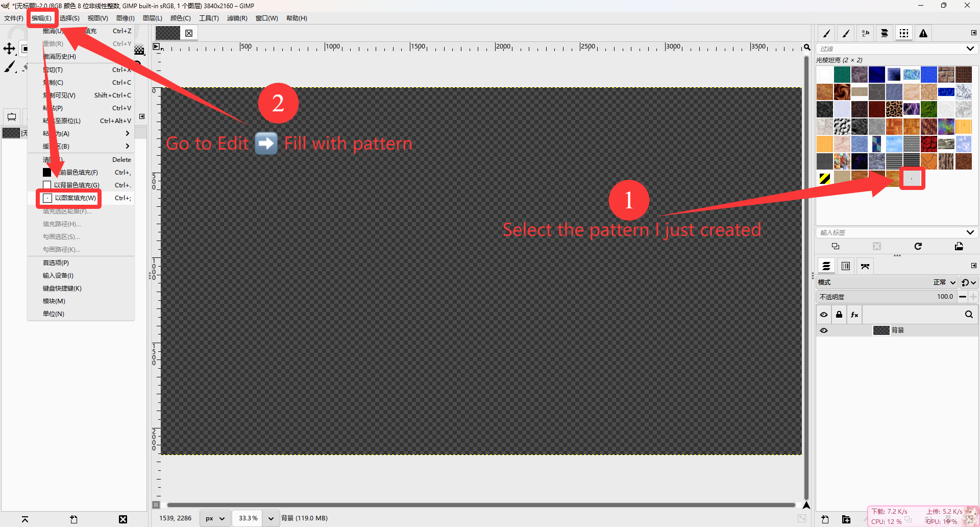Open the 窗口(W) menu

267,18
